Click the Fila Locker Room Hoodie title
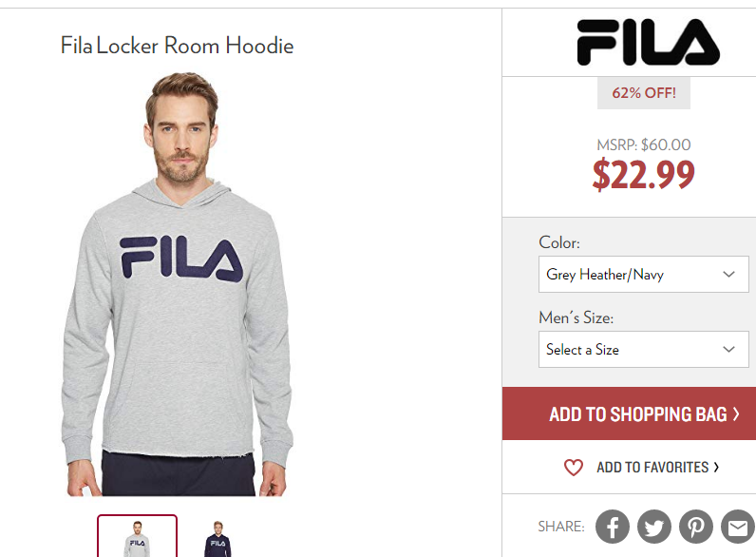 pyautogui.click(x=177, y=46)
